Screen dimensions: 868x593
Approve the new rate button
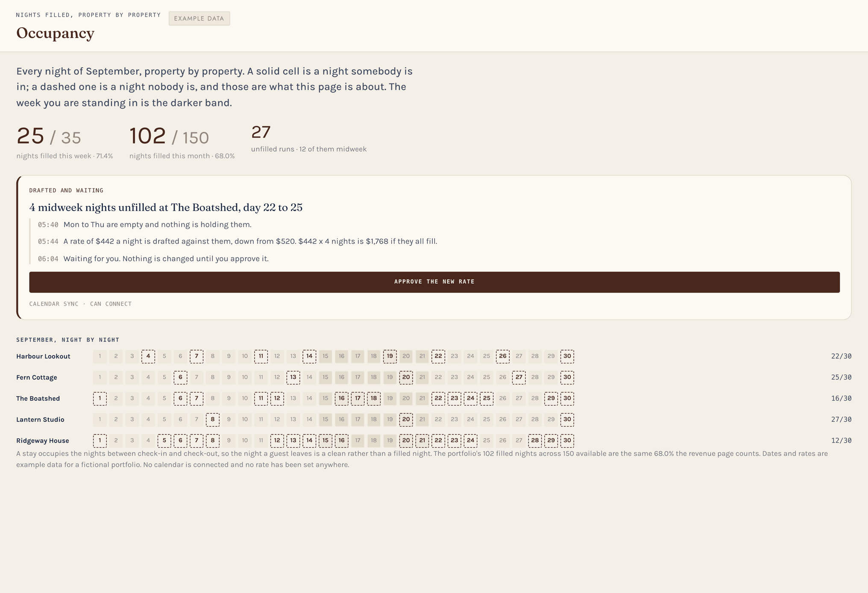pyautogui.click(x=434, y=282)
